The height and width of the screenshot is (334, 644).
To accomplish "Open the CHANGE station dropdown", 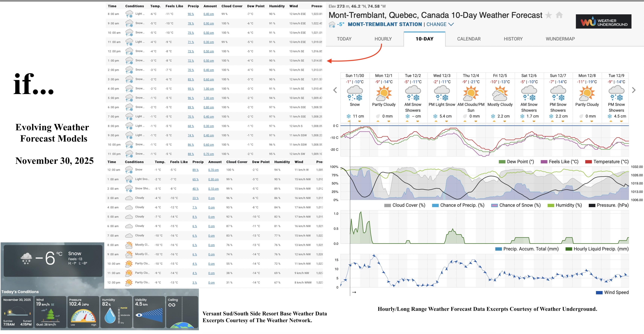I will pyautogui.click(x=440, y=24).
